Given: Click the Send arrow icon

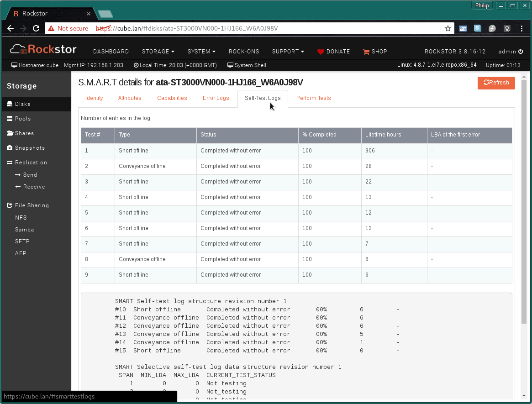Looking at the screenshot, I should click(18, 175).
